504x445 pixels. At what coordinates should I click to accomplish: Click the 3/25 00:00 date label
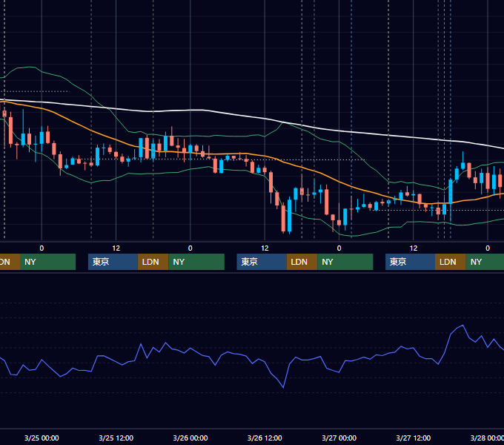point(42,438)
